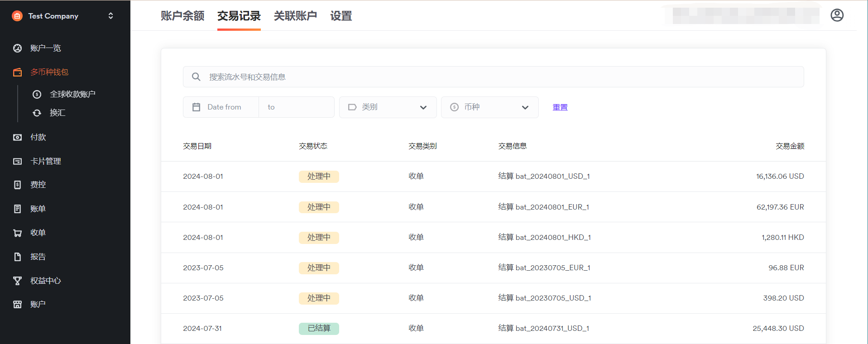Open 账户一览 dashboard icon in sidebar

[18, 48]
